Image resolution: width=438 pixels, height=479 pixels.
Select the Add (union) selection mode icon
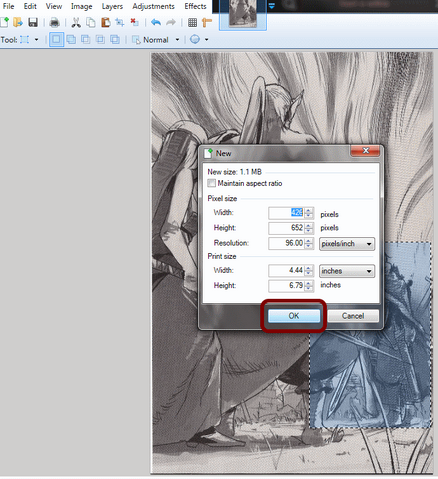(x=71, y=39)
